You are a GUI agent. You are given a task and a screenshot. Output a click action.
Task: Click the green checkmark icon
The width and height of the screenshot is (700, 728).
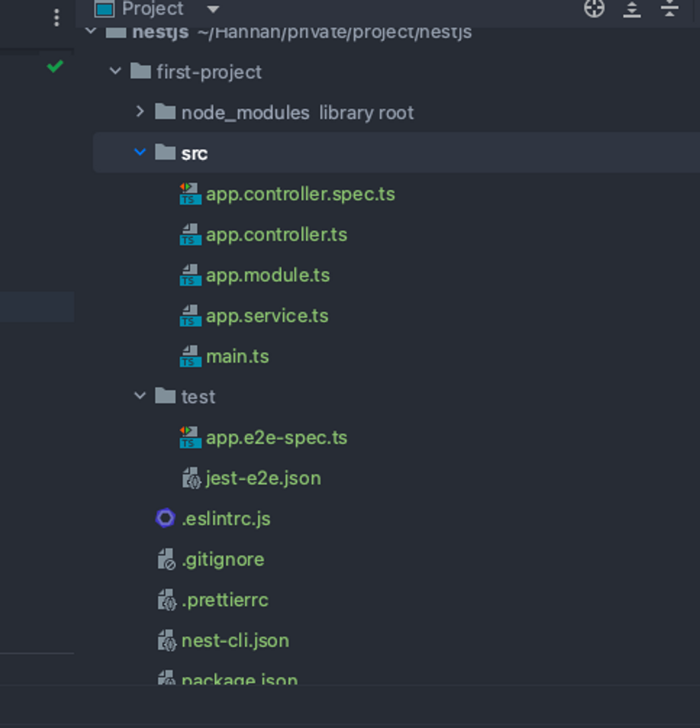55,66
